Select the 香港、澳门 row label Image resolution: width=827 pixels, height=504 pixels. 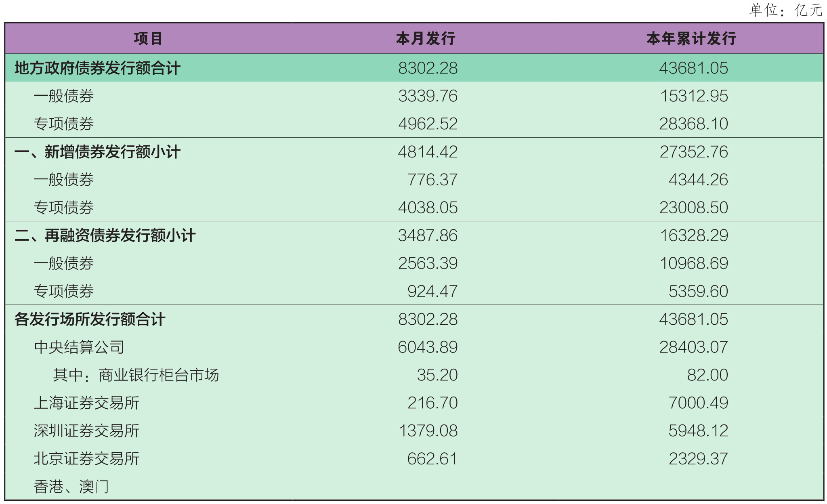pyautogui.click(x=71, y=487)
